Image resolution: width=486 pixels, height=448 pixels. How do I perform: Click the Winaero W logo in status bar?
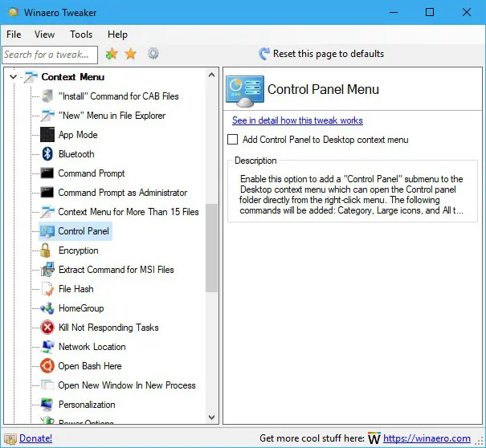pos(374,438)
